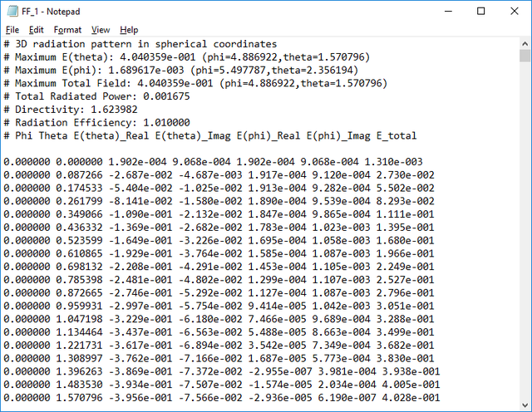Open the Format menu

[x=67, y=30]
